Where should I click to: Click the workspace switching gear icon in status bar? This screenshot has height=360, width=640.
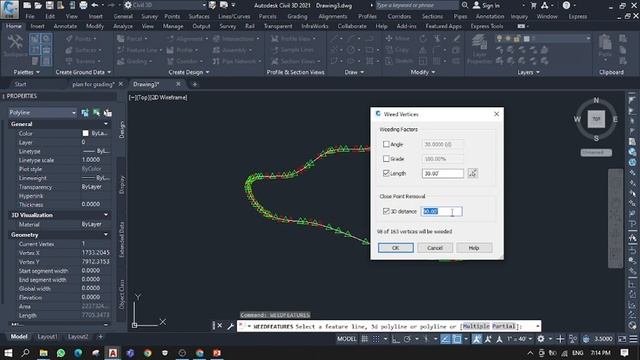[x=541, y=339]
